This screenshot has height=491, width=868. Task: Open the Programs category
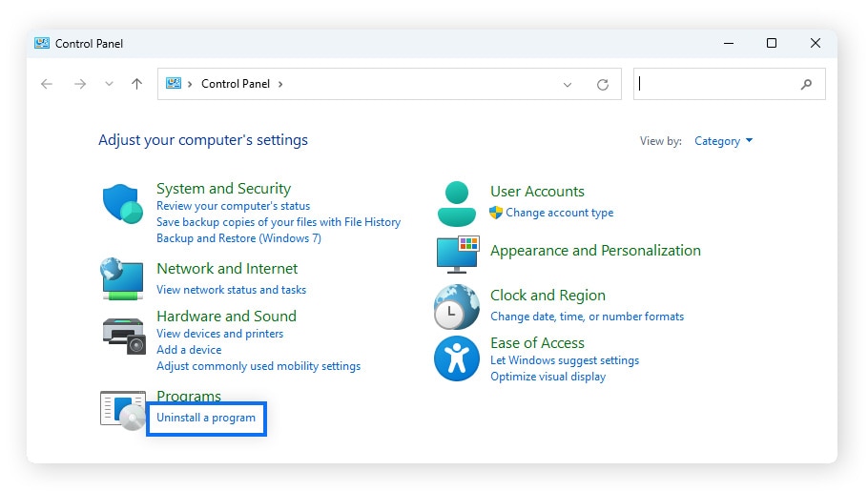(x=189, y=396)
